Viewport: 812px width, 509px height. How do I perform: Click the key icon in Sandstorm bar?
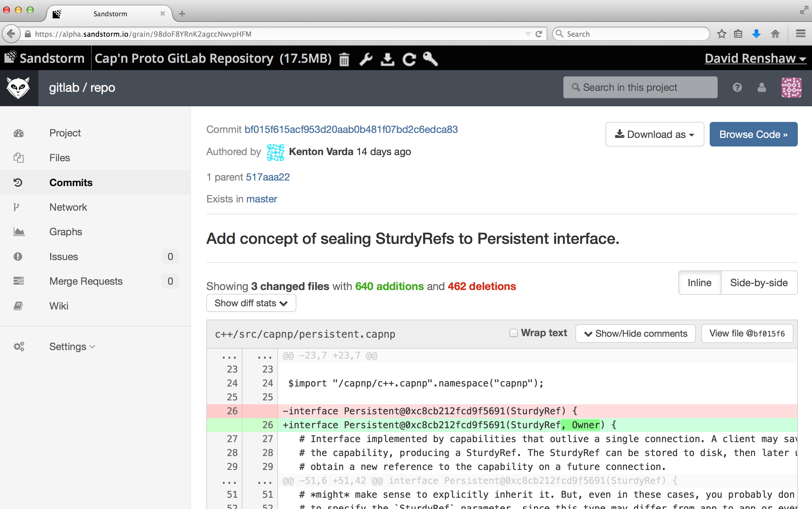coord(431,59)
